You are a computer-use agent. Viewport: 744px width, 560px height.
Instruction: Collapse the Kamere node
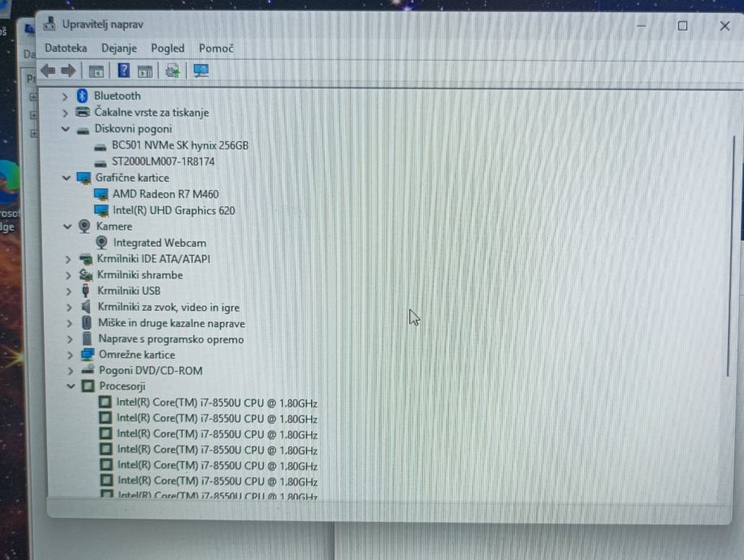point(67,226)
